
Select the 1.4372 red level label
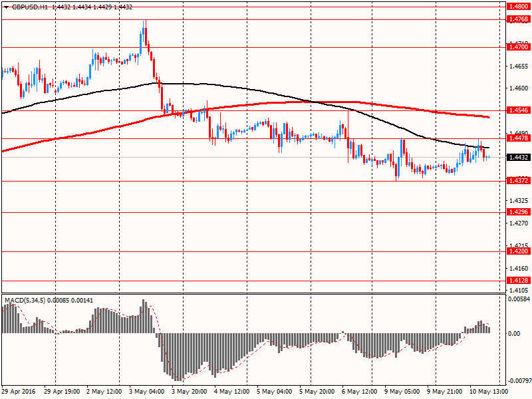[x=519, y=181]
